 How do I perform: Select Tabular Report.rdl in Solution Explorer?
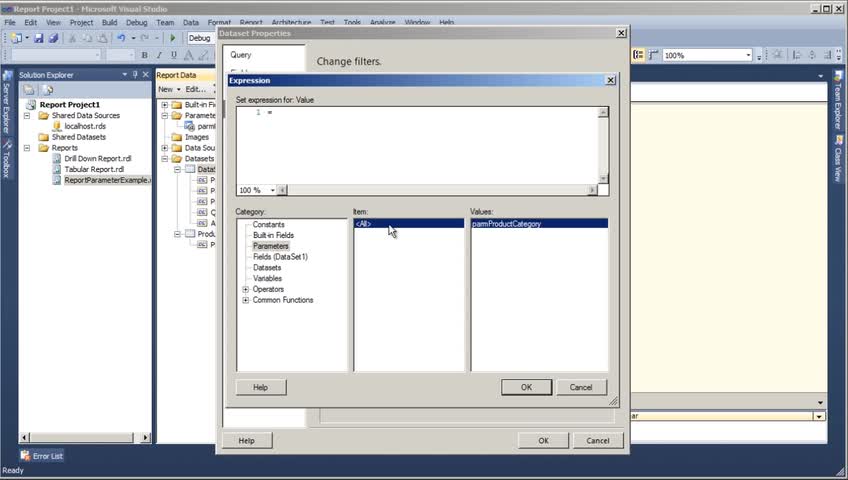[x=94, y=169]
